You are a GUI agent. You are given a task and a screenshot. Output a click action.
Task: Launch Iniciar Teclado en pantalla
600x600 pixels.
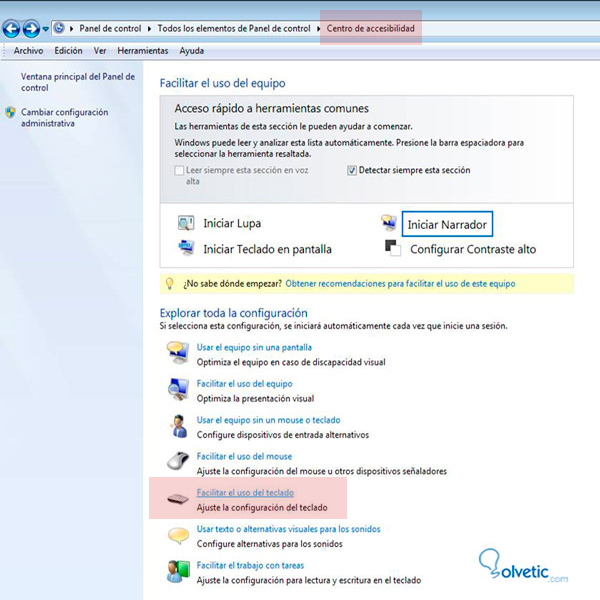[267, 249]
